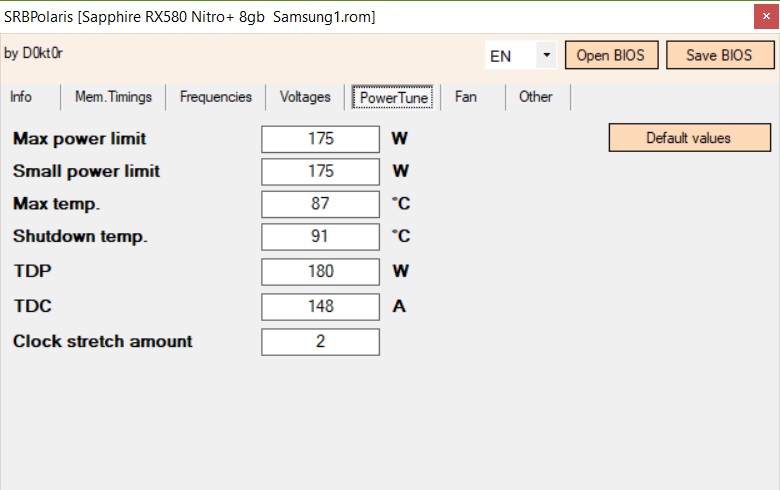Click the TDP value field
This screenshot has width=780, height=490.
pyautogui.click(x=320, y=272)
